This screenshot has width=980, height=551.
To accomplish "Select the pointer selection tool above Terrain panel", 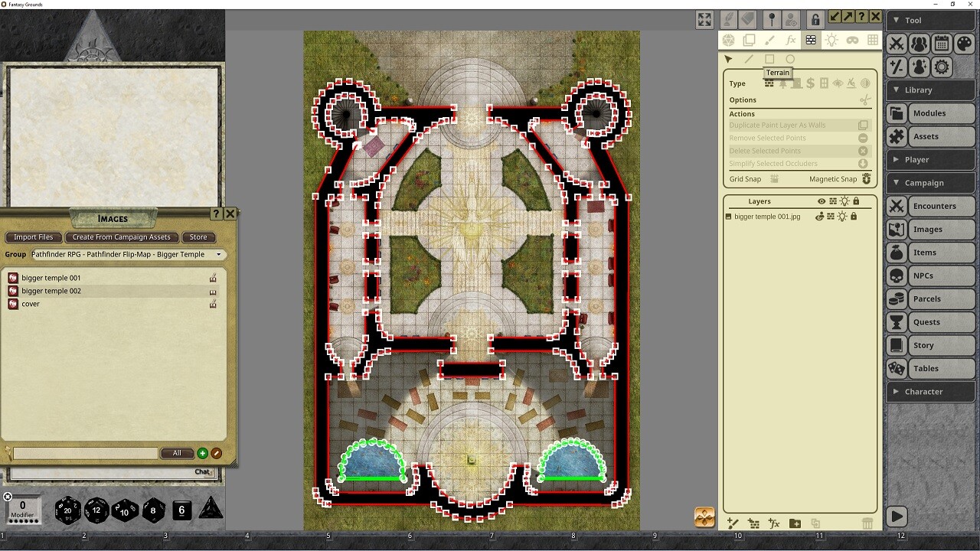I will [728, 59].
